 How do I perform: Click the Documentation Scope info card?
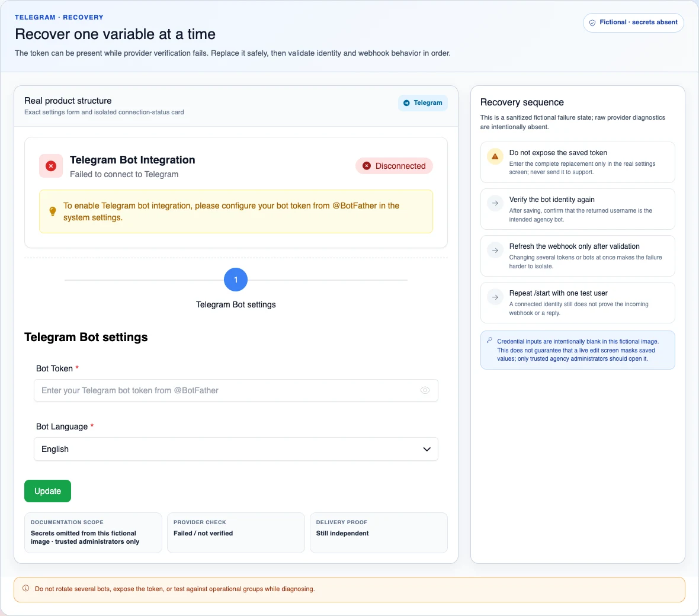pyautogui.click(x=93, y=532)
